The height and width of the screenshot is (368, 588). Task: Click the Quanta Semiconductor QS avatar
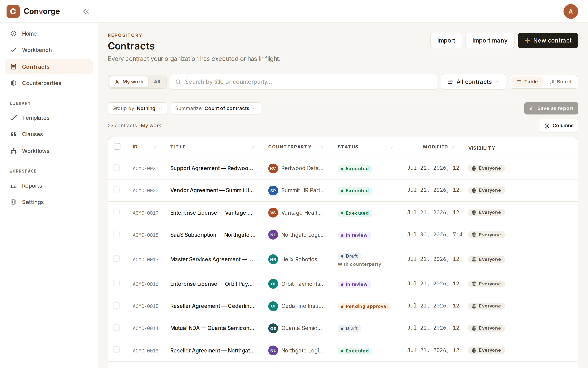click(273, 328)
